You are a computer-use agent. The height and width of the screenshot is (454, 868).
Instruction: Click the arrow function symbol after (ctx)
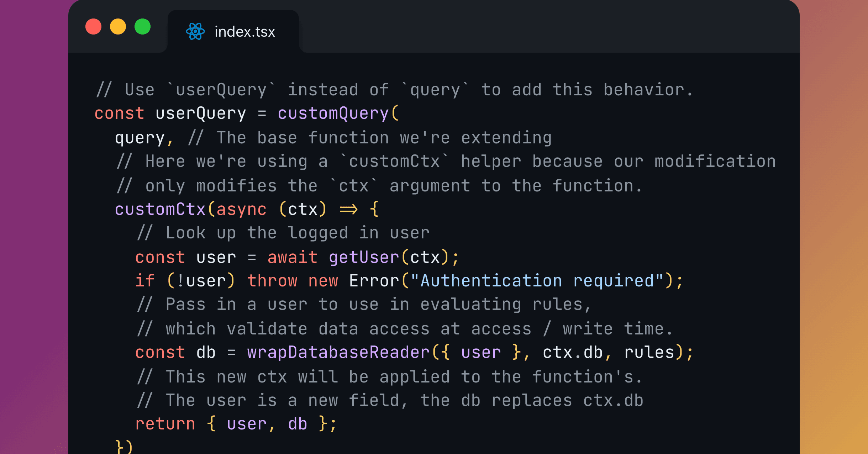[x=348, y=210]
